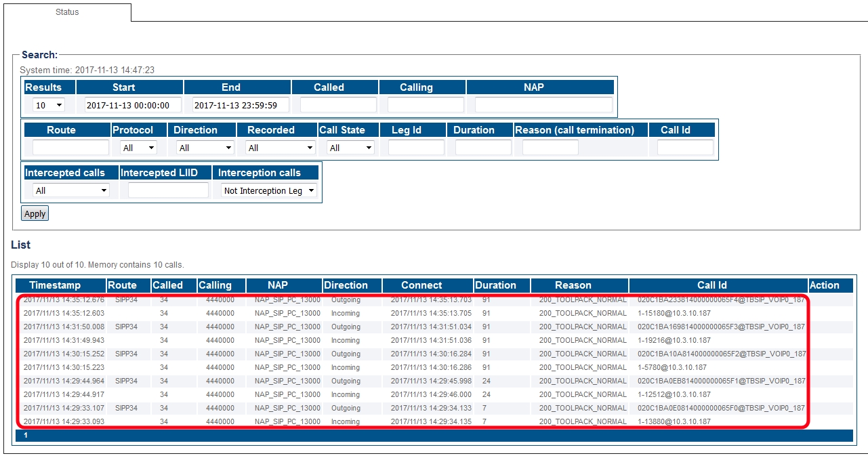This screenshot has width=868, height=458.
Task: Click the Apply button
Action: (x=35, y=213)
